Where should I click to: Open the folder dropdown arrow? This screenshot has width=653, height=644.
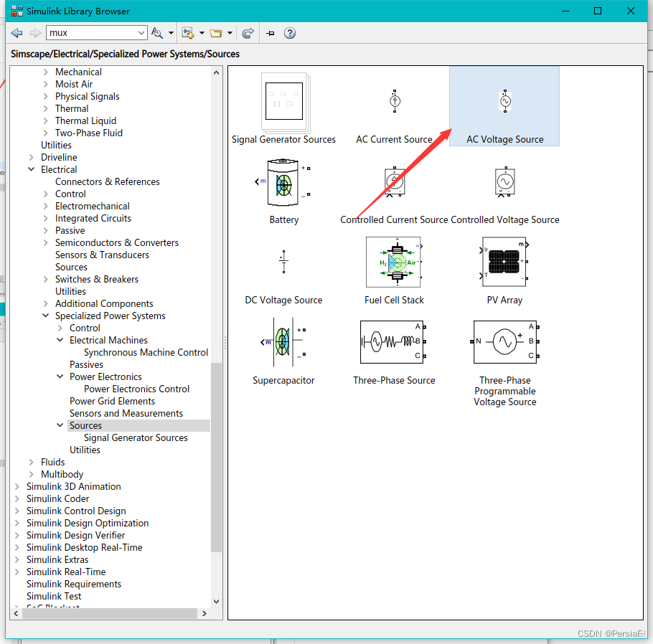230,33
